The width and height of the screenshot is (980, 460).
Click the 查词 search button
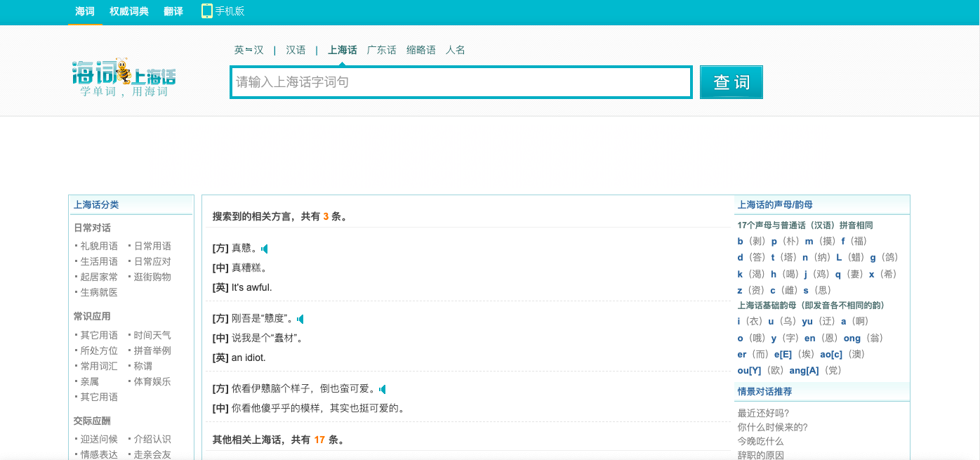click(x=731, y=82)
